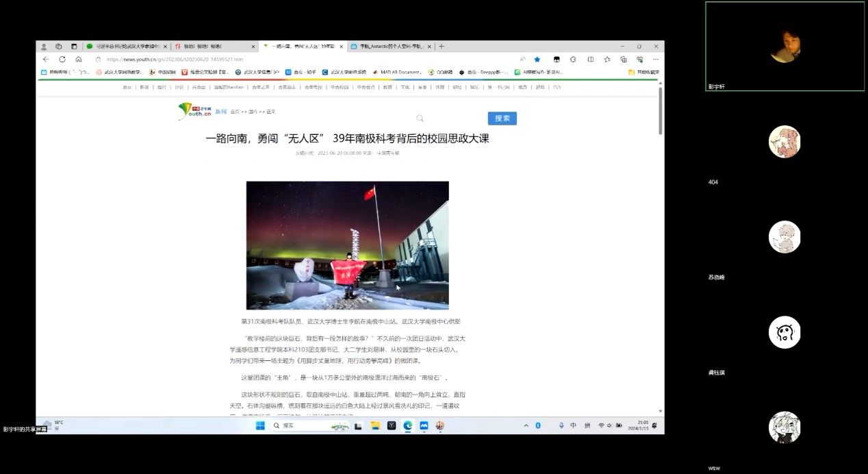Open File Explorer from the taskbar

tap(375, 425)
